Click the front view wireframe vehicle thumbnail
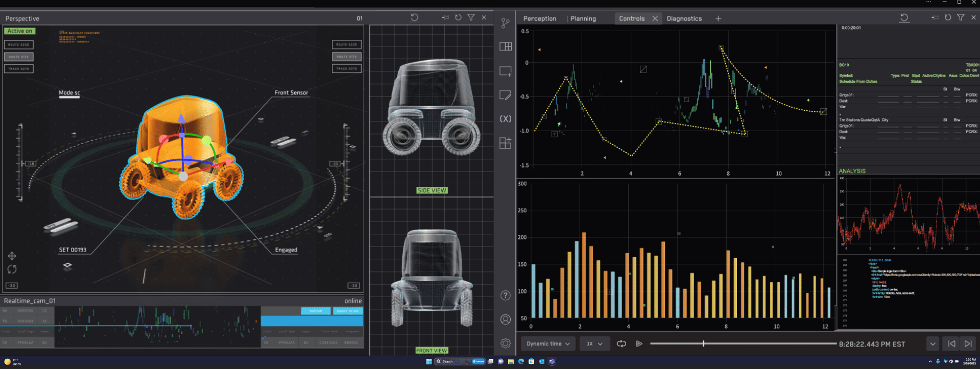This screenshot has height=369, width=980. [x=432, y=279]
